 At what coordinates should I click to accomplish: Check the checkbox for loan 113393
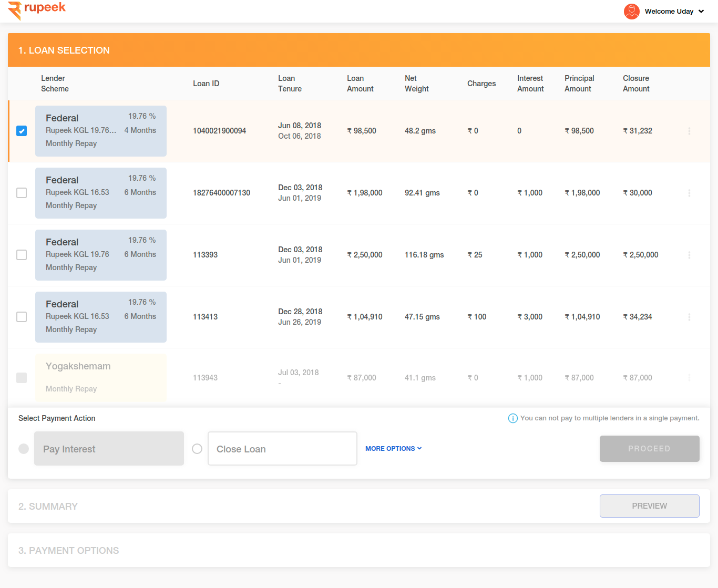tap(22, 255)
